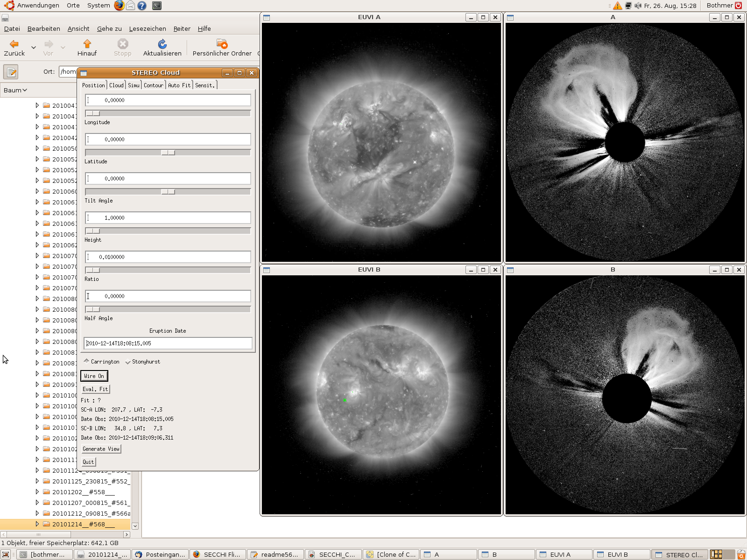This screenshot has width=747, height=560.
Task: Open back history dropdown arrow next to Zurück
Action: [34, 48]
